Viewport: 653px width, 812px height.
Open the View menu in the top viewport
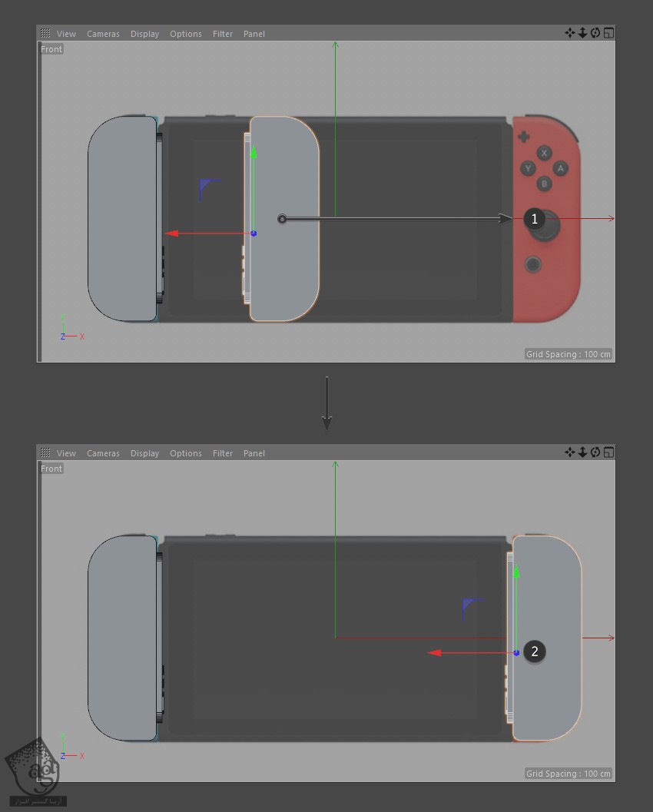click(66, 34)
